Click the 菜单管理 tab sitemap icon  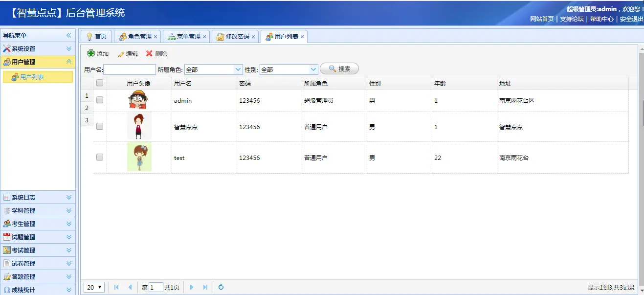click(x=172, y=37)
